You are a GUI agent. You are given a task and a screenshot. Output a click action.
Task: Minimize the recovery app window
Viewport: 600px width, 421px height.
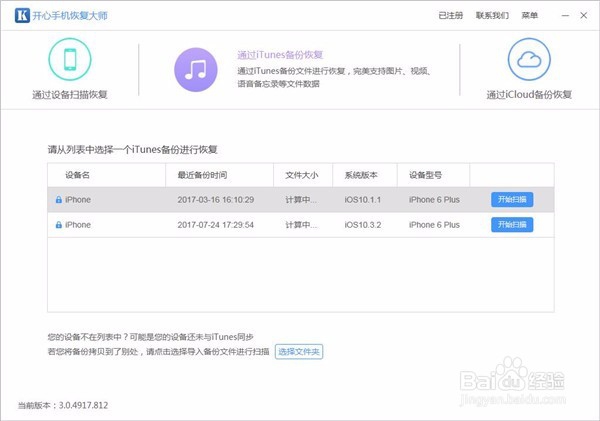point(565,15)
